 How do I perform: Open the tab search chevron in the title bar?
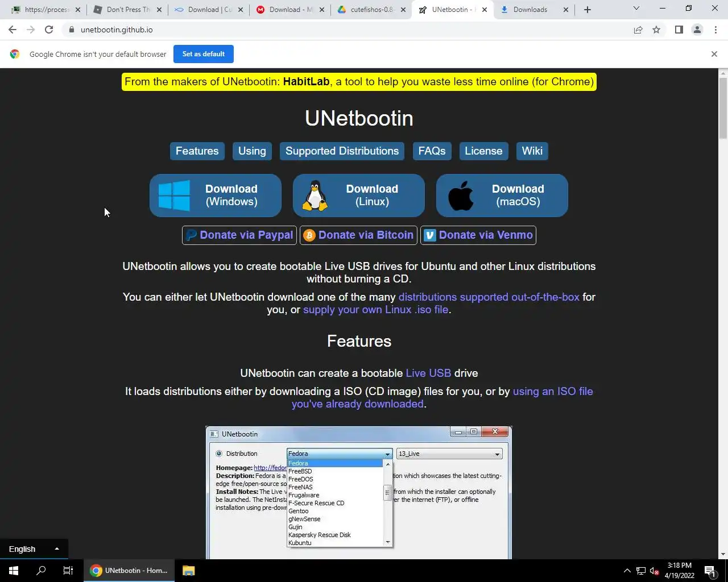tap(636, 9)
